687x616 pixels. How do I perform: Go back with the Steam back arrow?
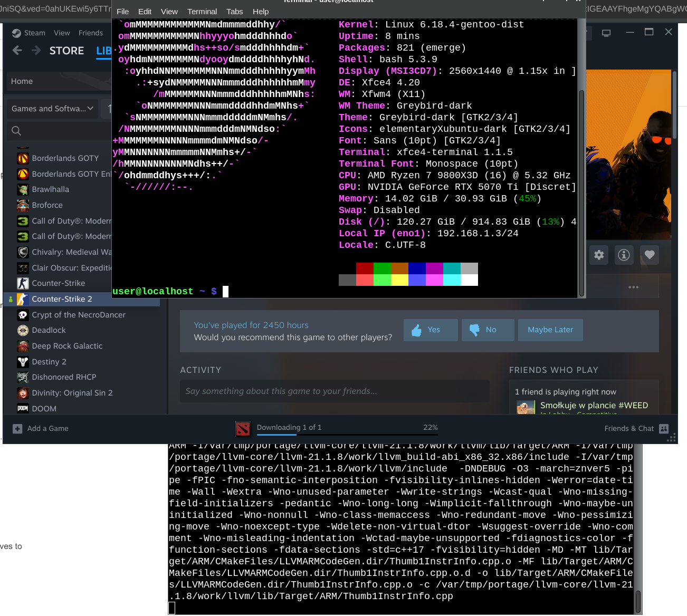click(17, 51)
